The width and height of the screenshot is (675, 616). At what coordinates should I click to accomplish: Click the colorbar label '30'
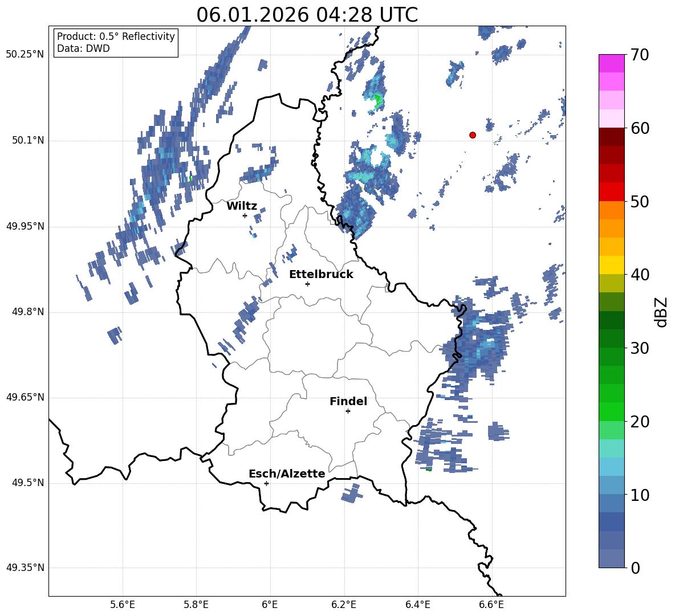(640, 348)
